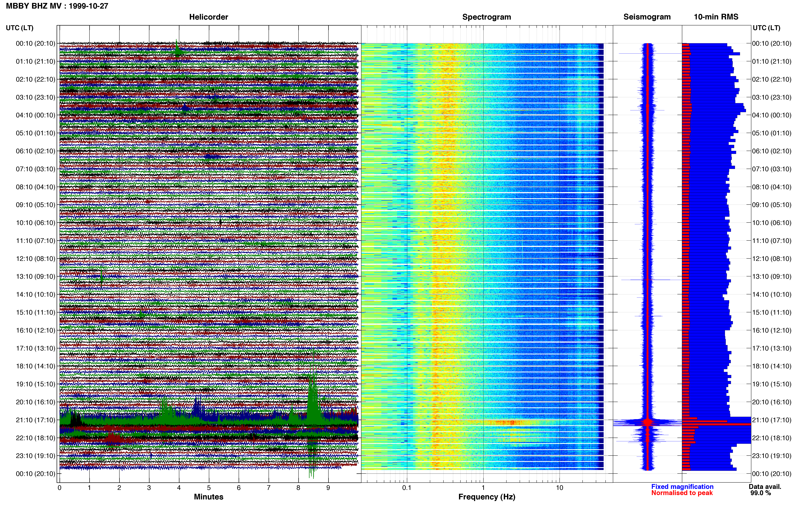
Task: Click left time label '13:10 (09:10)'
Action: [36, 276]
